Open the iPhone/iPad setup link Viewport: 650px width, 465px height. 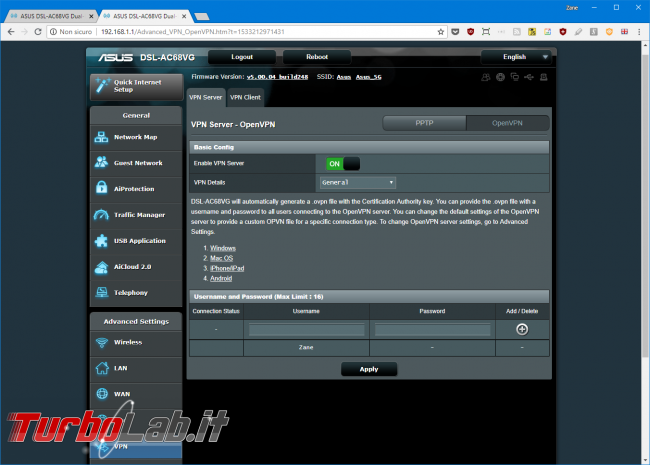[227, 269]
